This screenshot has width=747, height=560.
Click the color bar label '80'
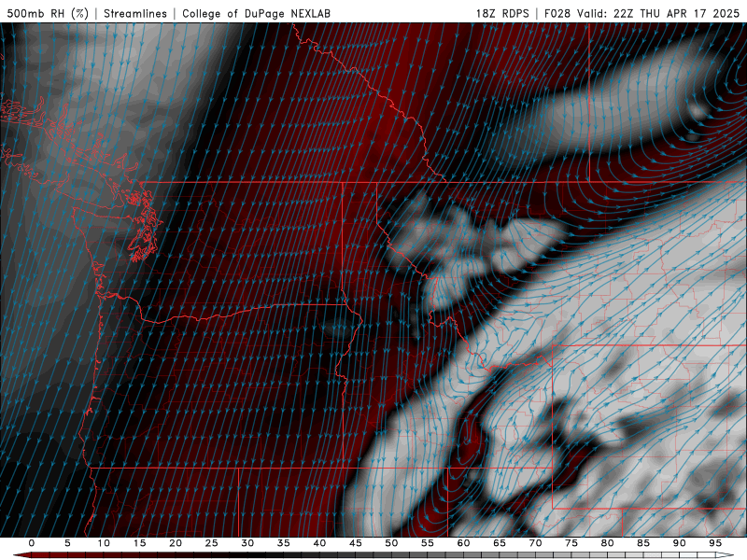608,543
